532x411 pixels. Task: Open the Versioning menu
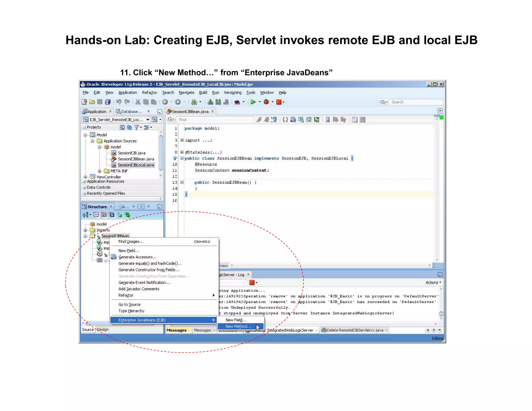[232, 93]
